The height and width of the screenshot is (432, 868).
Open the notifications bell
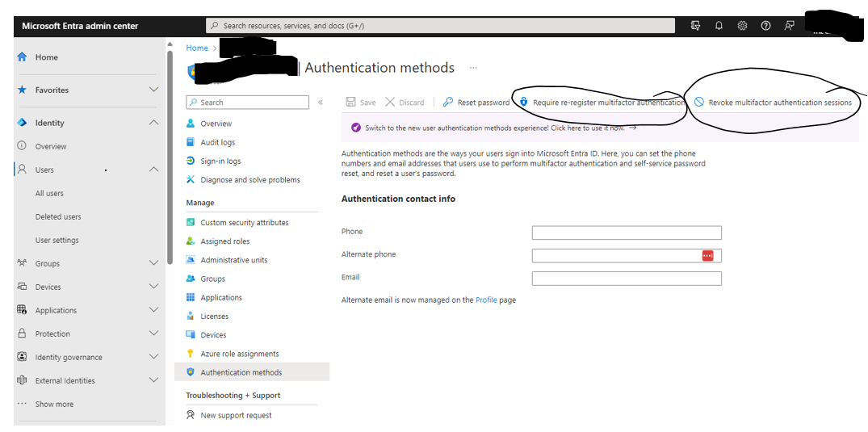click(719, 26)
